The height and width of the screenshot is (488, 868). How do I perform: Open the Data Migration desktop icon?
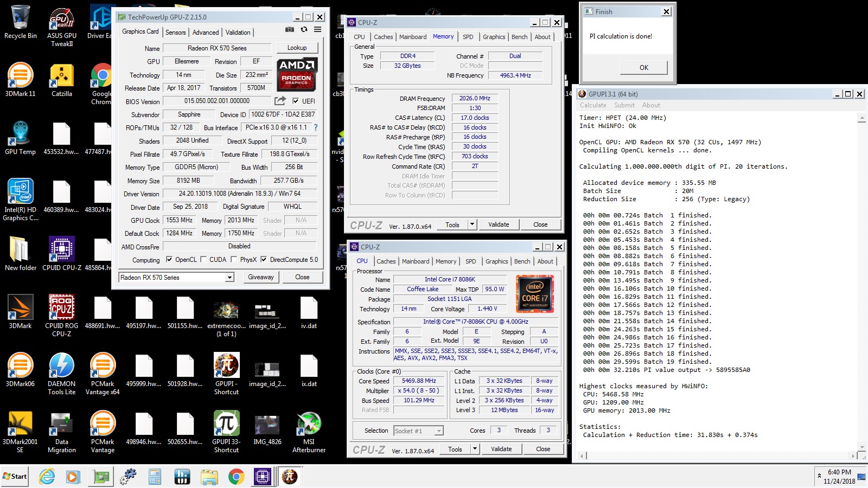62,432
